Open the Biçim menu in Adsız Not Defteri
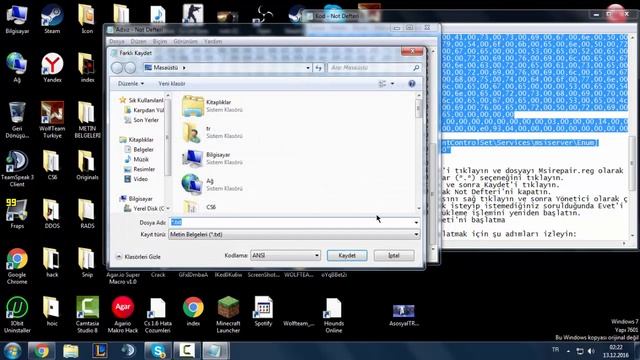Viewport: 640px width, 360px height. [160, 42]
